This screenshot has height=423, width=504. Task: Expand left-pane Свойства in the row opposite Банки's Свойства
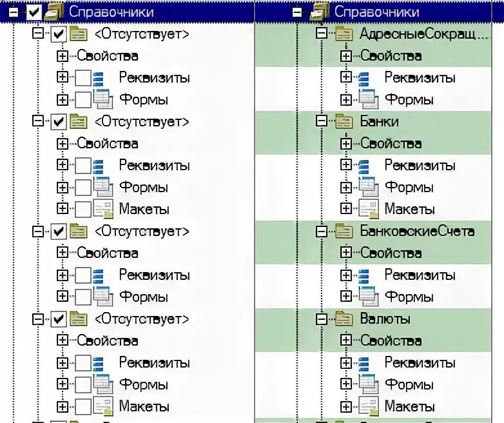click(63, 143)
